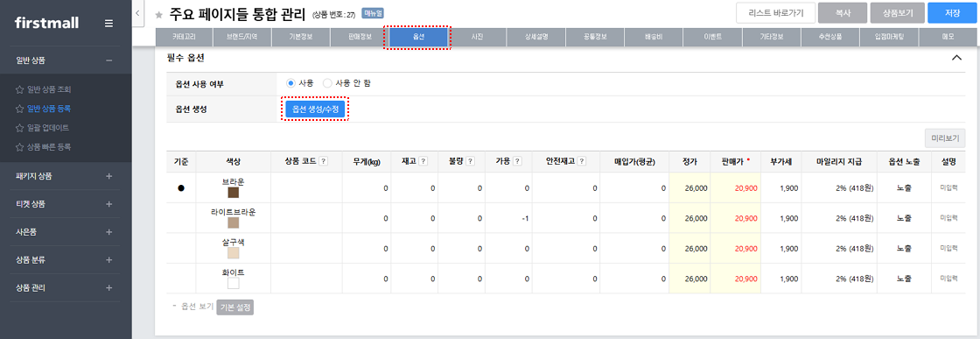Open help icon next to 재고 header
The width and height of the screenshot is (980, 339).
coord(423,161)
